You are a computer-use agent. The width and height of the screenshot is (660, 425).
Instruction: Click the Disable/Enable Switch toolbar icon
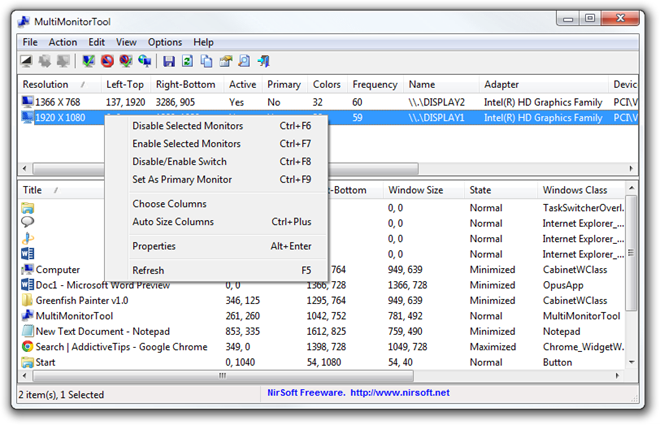(126, 61)
